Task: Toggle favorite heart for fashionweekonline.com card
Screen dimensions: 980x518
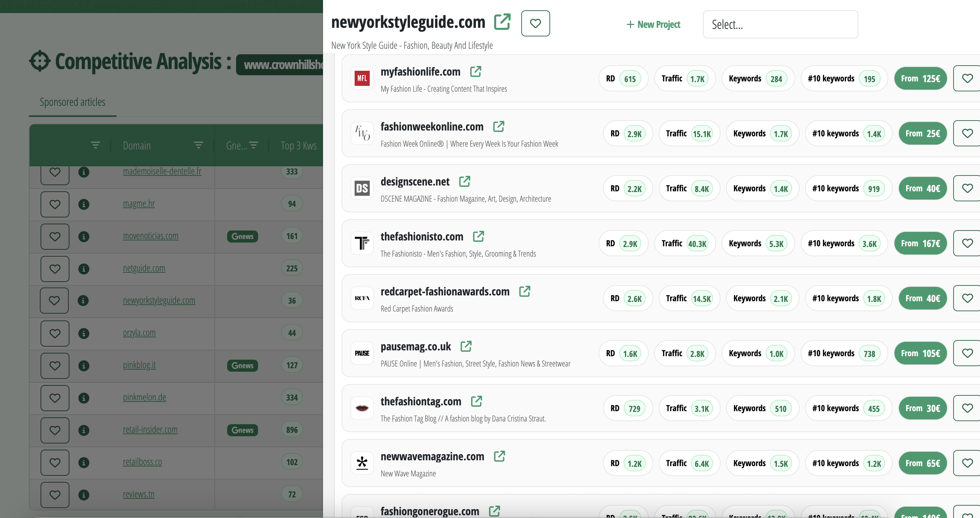Action: 967,133
